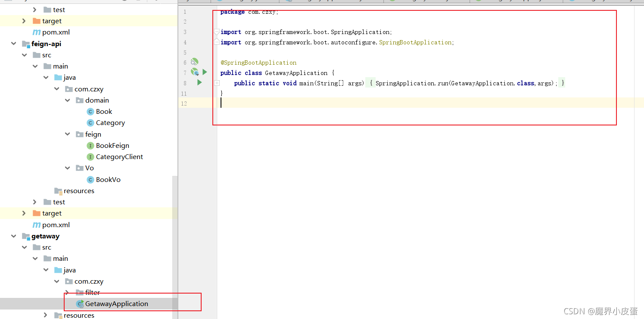Screen dimensions: 644x319
Task: Click the filter package folder icon
Action: click(x=80, y=293)
